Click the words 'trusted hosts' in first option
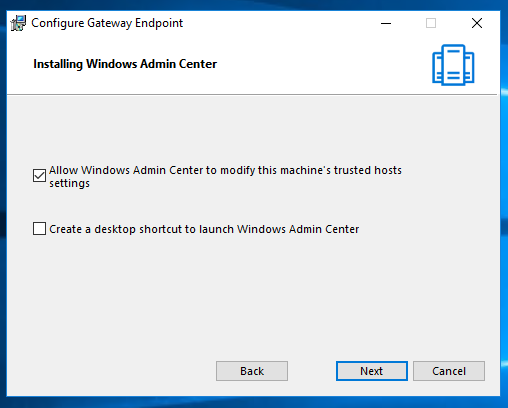Image resolution: width=508 pixels, height=408 pixels. click(x=368, y=170)
